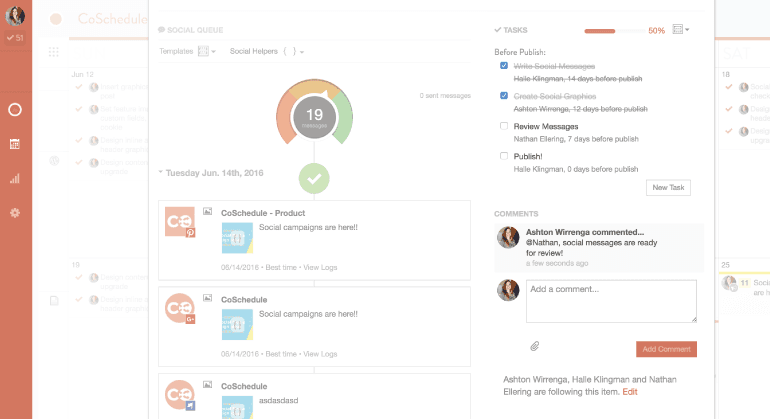Click the tasks 50% progress bar

click(x=612, y=31)
